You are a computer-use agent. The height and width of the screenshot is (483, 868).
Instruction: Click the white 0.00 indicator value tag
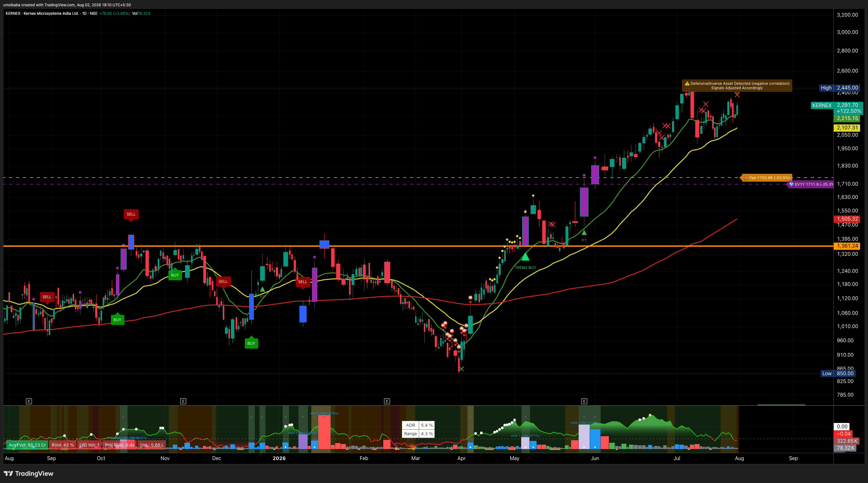[842, 426]
